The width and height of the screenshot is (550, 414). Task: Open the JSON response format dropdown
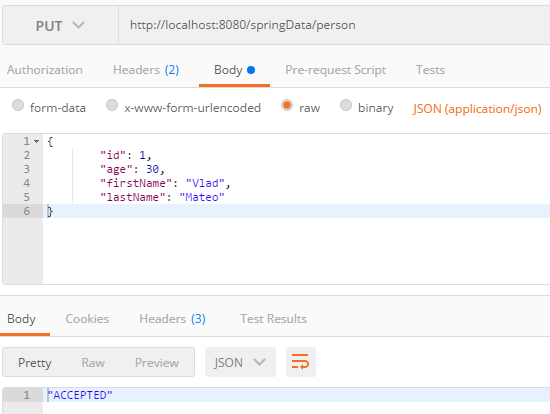pos(240,362)
